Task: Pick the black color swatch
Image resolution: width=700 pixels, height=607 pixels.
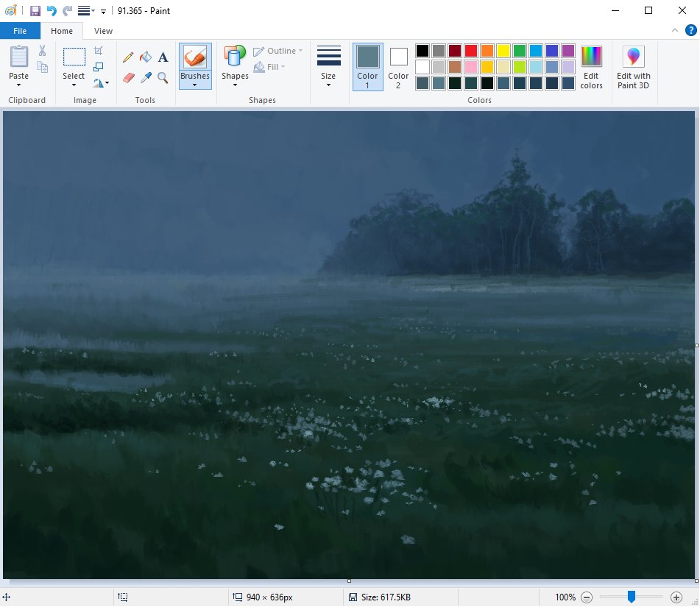Action: coord(423,51)
